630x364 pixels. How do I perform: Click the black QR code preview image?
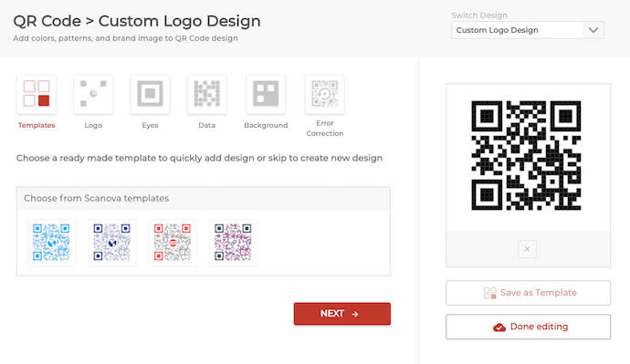[x=526, y=155]
